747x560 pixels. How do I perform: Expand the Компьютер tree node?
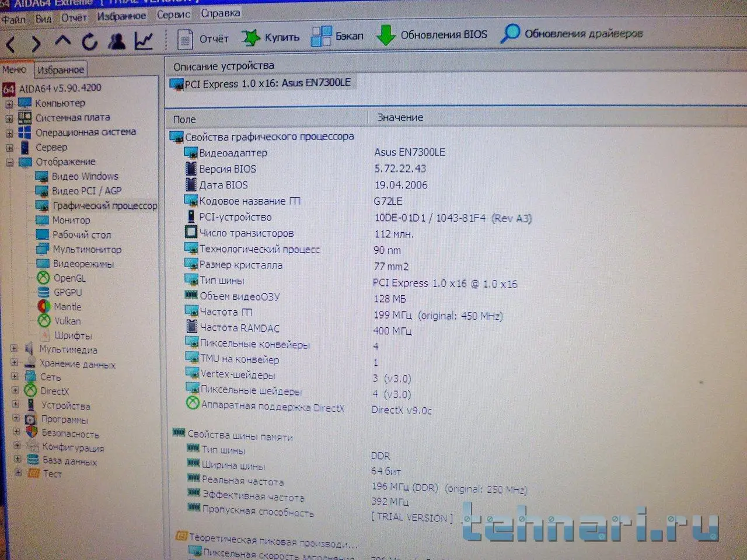(x=9, y=105)
